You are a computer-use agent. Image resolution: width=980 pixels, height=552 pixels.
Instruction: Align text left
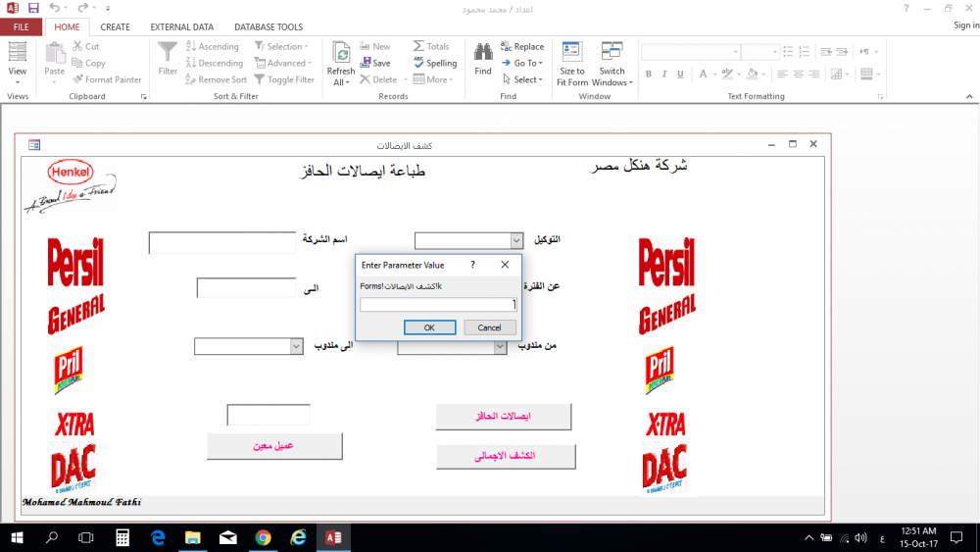click(x=782, y=74)
